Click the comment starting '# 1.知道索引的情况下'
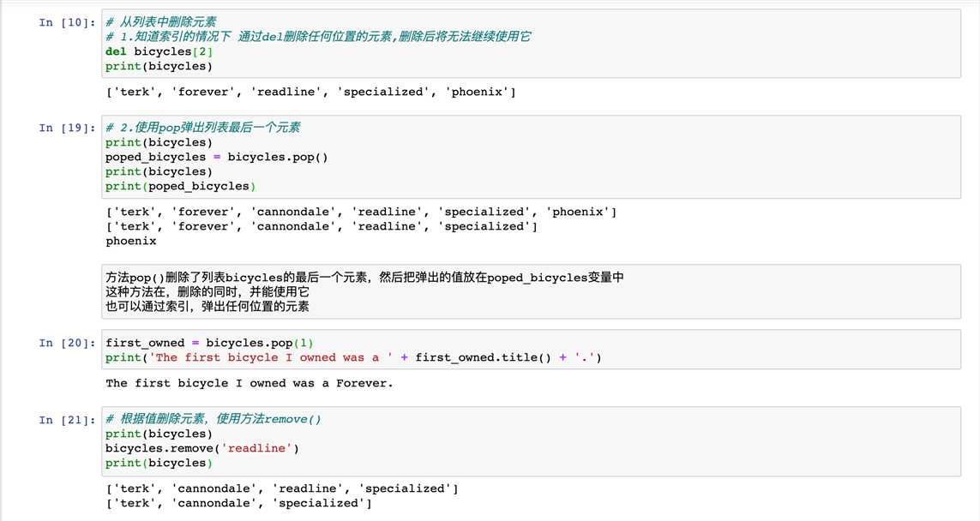 click(318, 37)
